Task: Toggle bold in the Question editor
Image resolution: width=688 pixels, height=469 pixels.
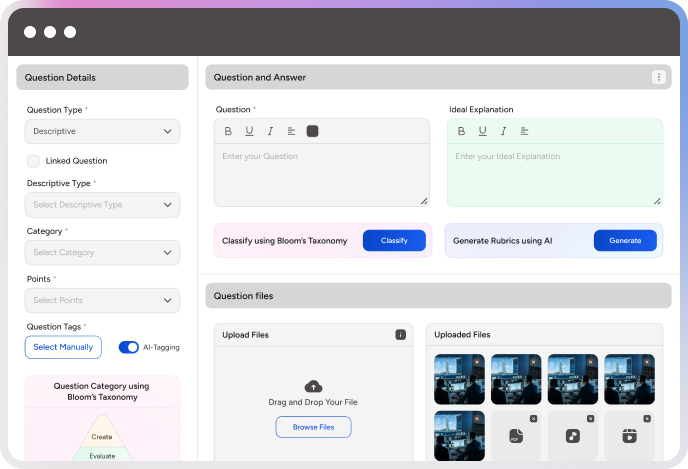Action: coord(228,131)
